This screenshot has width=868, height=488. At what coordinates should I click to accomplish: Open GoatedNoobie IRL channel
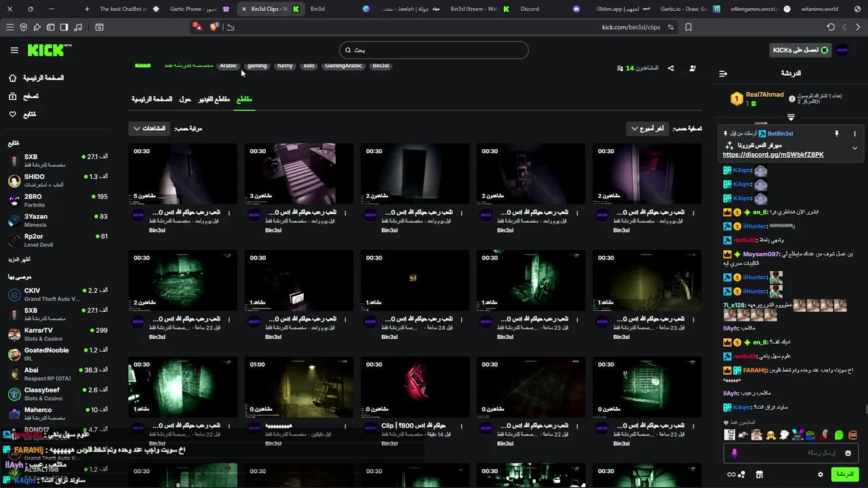58,354
